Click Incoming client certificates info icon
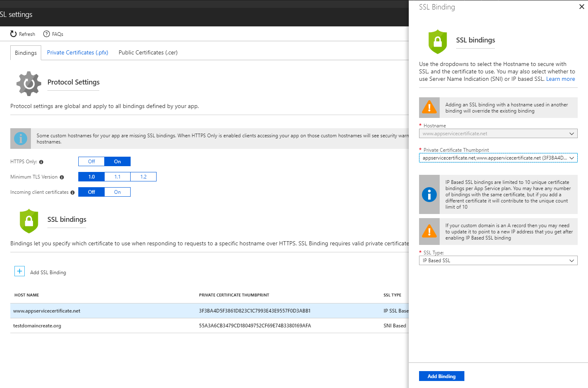 pos(73,193)
